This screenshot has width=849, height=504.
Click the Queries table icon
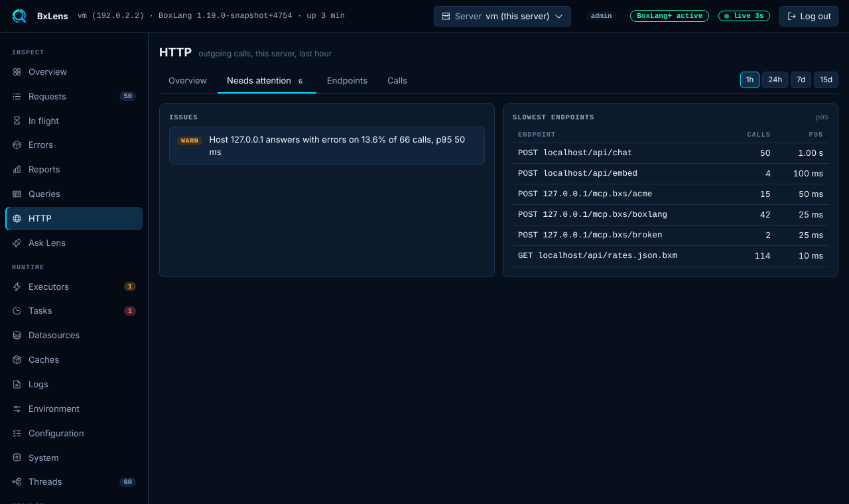[17, 194]
